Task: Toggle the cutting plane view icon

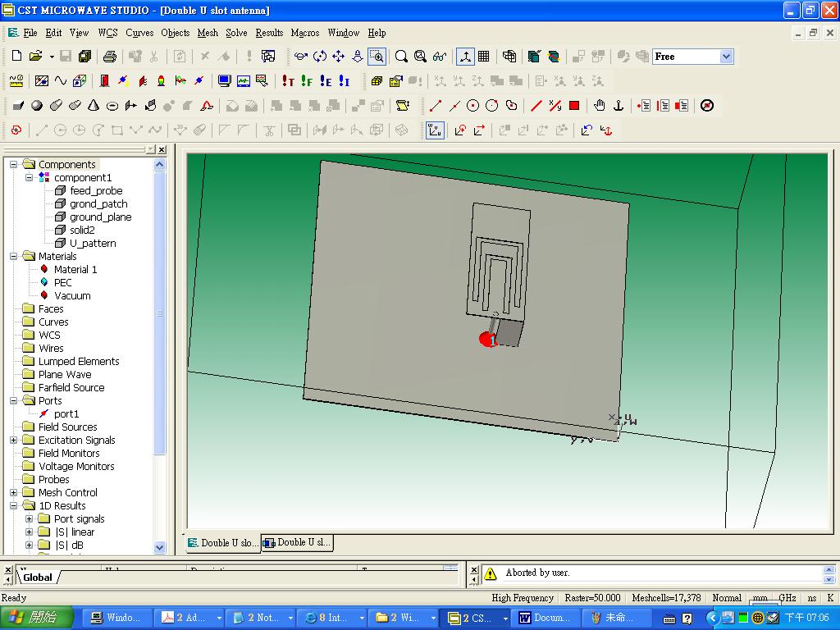Action: click(554, 57)
